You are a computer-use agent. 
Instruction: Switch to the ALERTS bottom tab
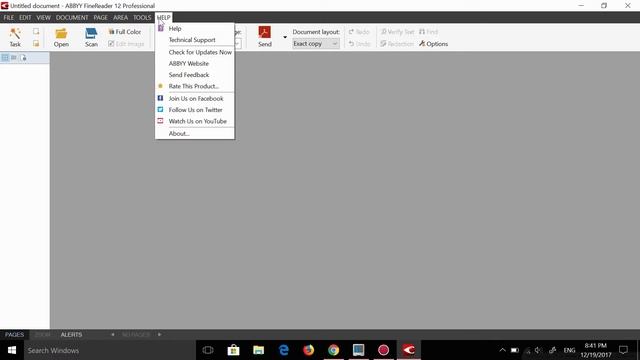(71, 334)
